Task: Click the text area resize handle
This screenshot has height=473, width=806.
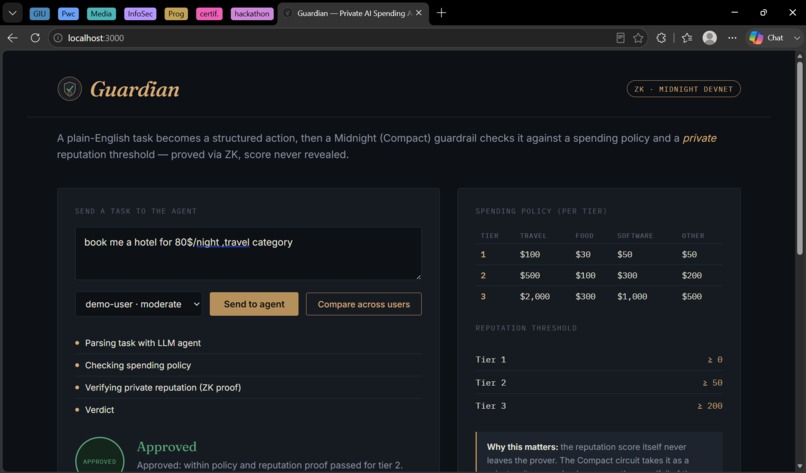Action: 418,277
